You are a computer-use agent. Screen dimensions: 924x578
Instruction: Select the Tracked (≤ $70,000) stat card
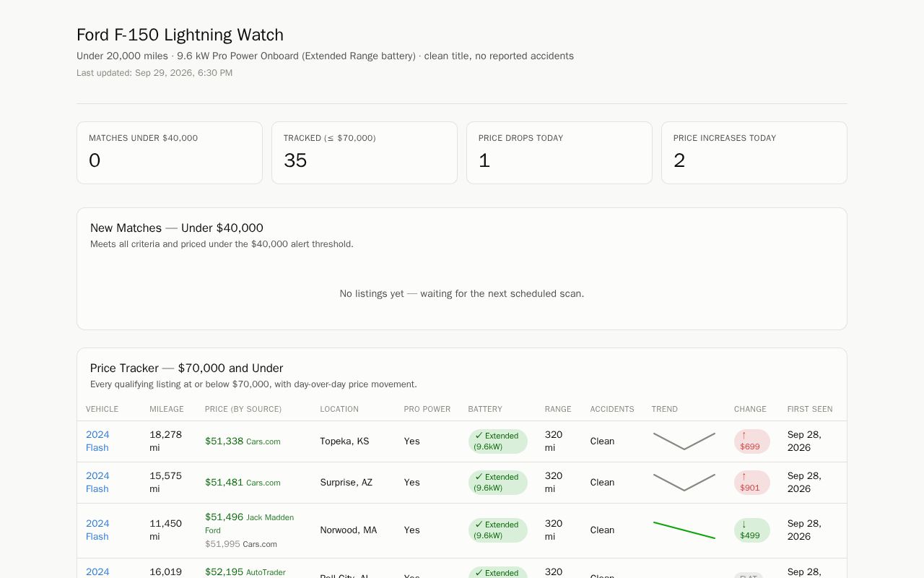click(x=365, y=152)
